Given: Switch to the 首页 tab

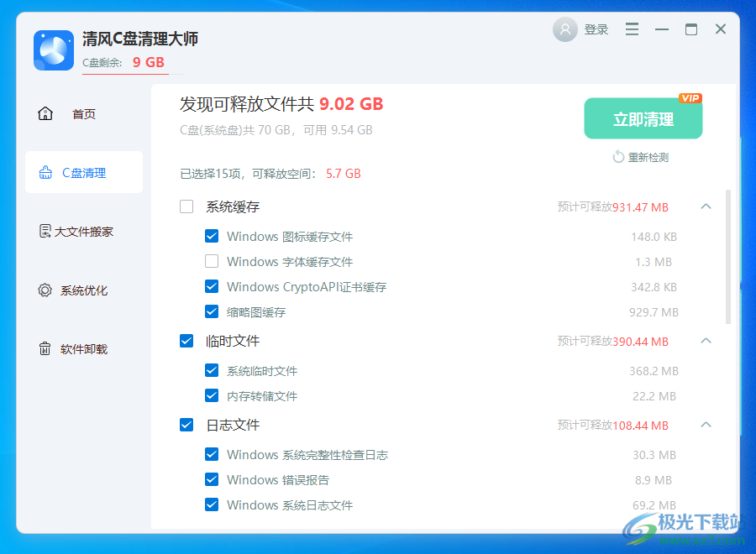Looking at the screenshot, I should point(83,113).
